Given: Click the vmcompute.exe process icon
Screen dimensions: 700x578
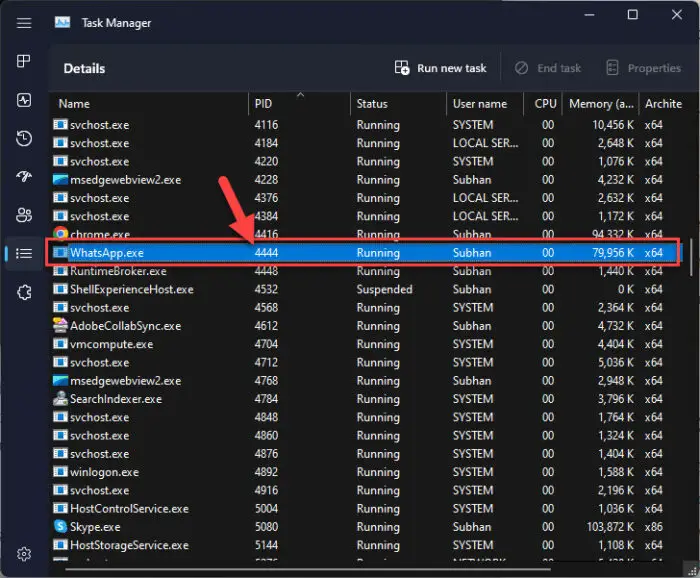Looking at the screenshot, I should [60, 344].
